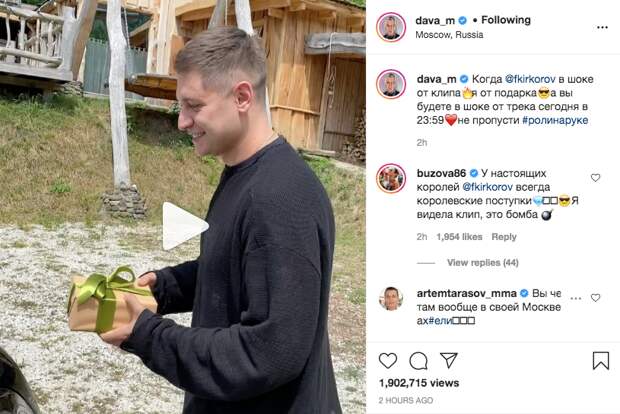The width and height of the screenshot is (620, 414).
Task: Open artemtarasov_mma's profile avatar
Action: point(391,299)
